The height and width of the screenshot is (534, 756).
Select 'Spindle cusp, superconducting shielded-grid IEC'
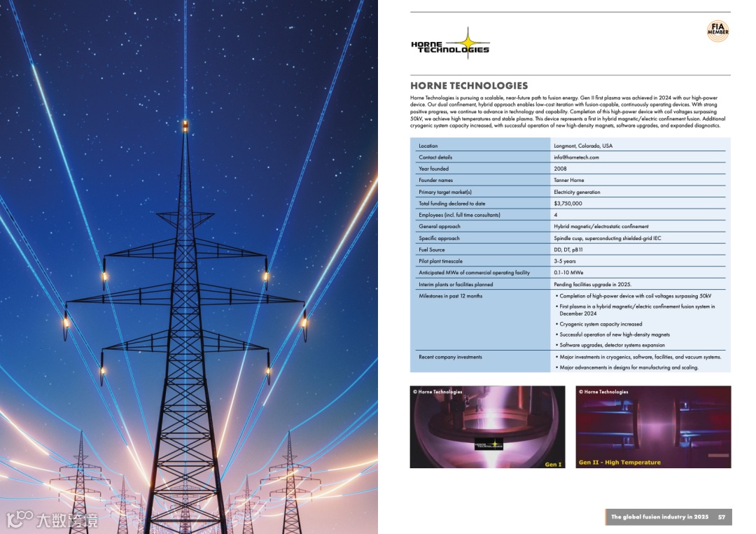608,238
